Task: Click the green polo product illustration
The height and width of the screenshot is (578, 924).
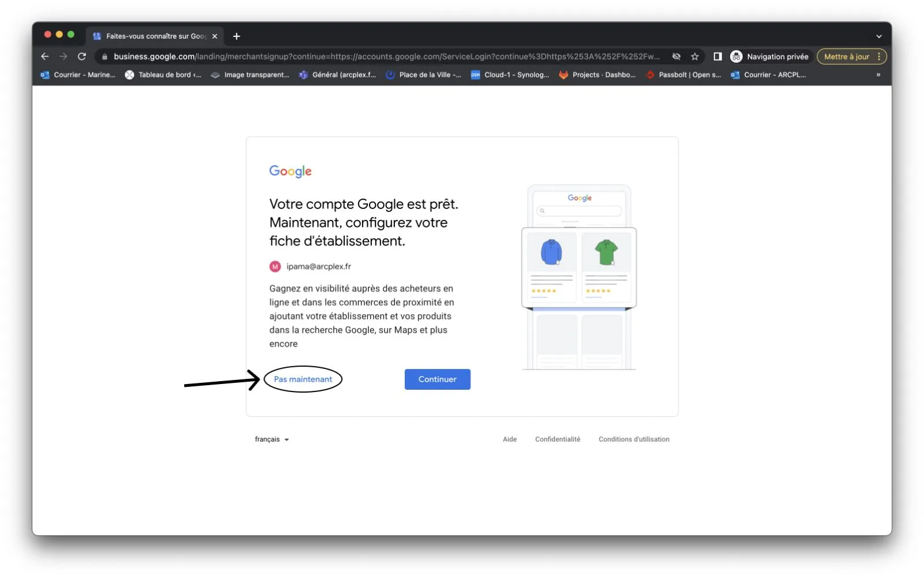Action: [606, 252]
